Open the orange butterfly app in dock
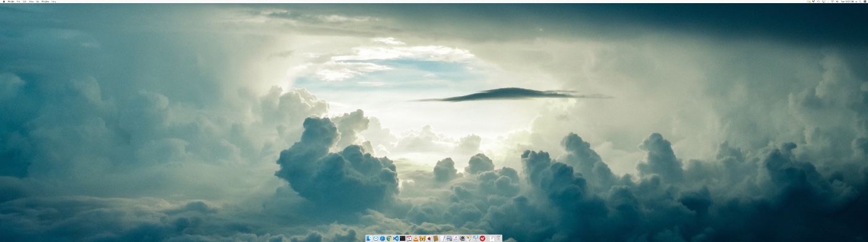Viewport: 868px width, 242px height. coord(422,238)
